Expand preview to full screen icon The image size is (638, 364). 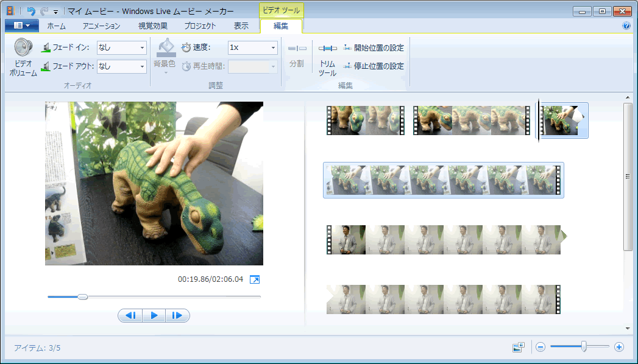point(255,279)
